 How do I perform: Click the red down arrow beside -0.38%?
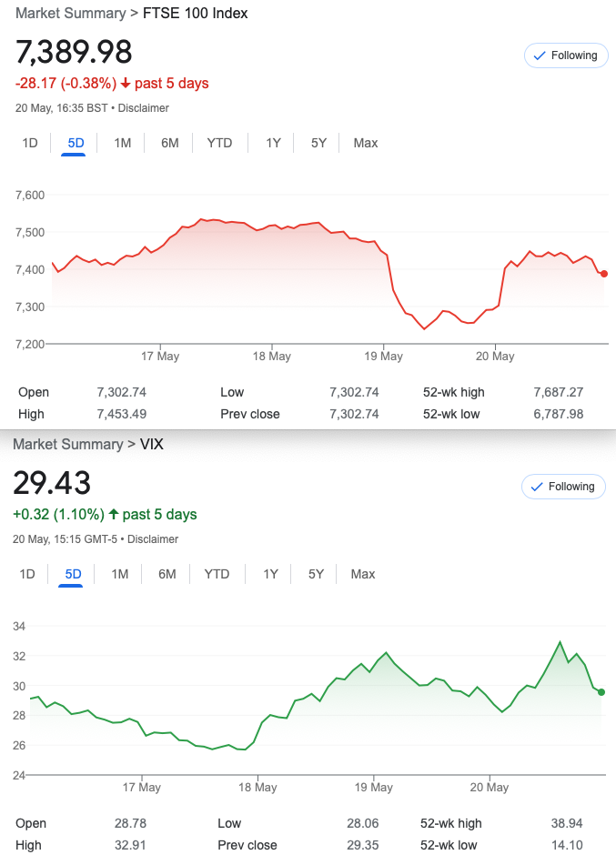(x=126, y=84)
